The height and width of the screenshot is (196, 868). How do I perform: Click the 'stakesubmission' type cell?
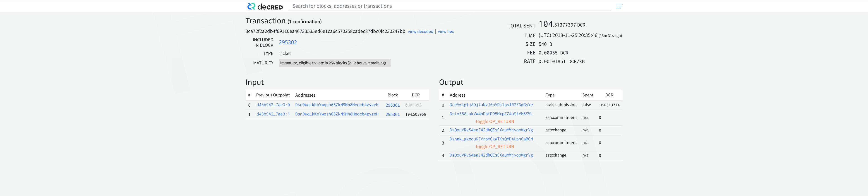(x=561, y=105)
